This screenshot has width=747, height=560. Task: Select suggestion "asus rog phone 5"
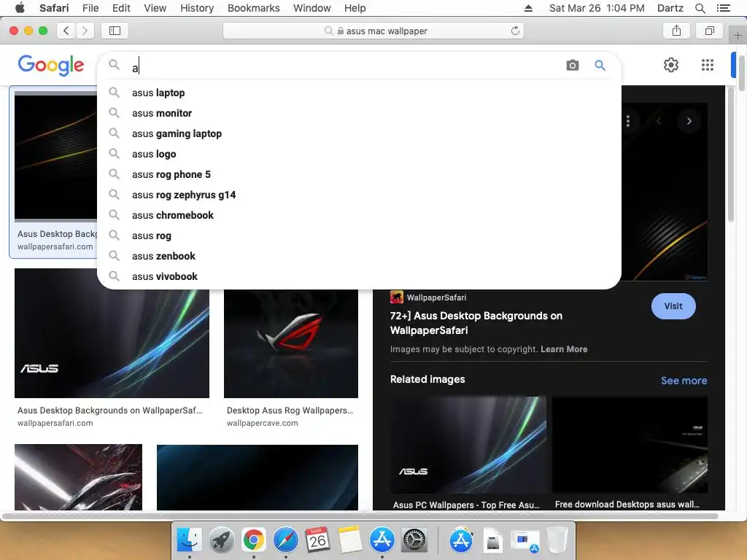(359, 175)
